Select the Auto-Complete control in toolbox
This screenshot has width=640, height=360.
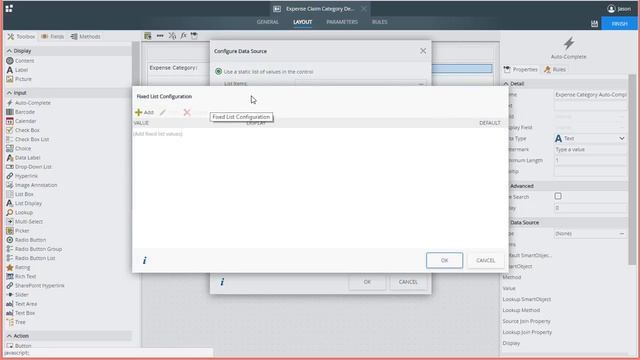tap(29, 103)
